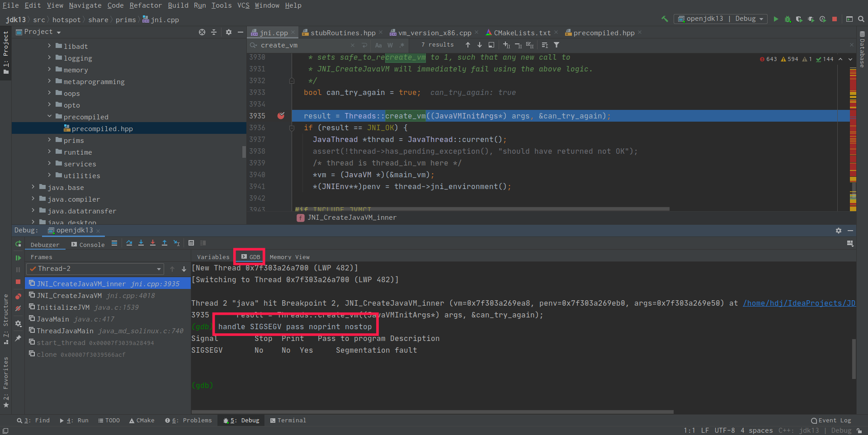The image size is (868, 435).
Task: Stop debugging with red square in debug sidebar
Action: coord(18,282)
